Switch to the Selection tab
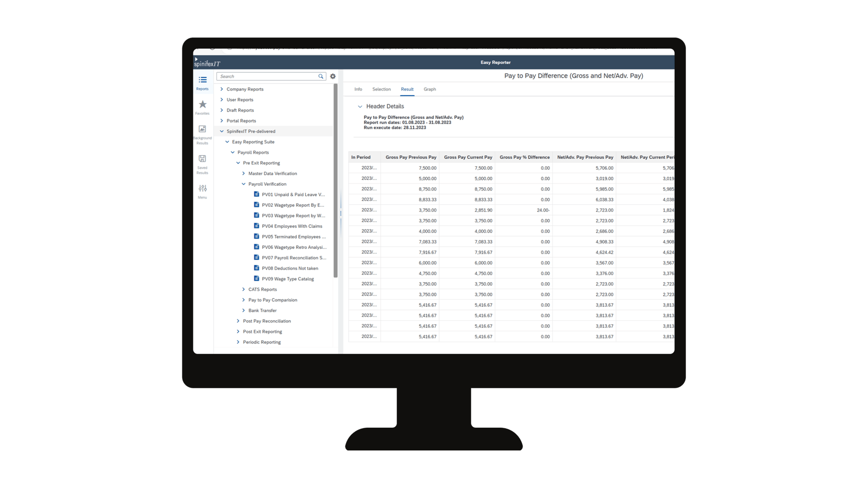Screen dimensions: 868x488 point(381,89)
